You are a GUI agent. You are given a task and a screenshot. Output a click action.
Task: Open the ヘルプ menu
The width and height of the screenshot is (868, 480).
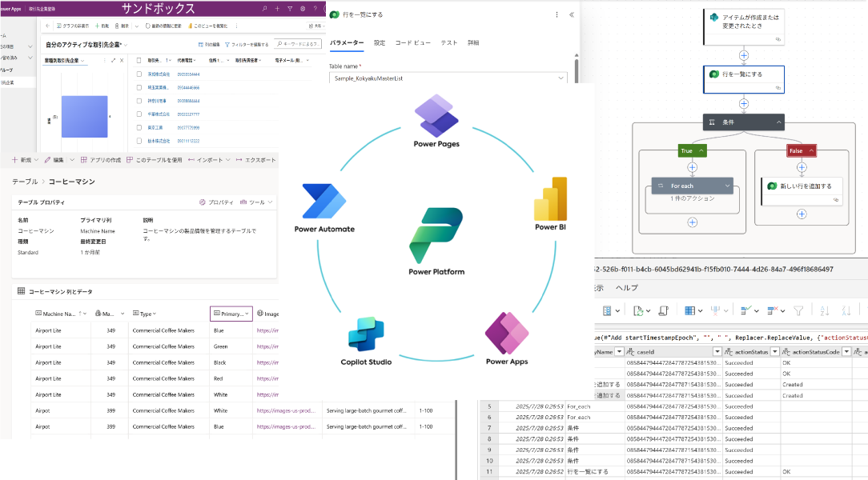pyautogui.click(x=626, y=287)
